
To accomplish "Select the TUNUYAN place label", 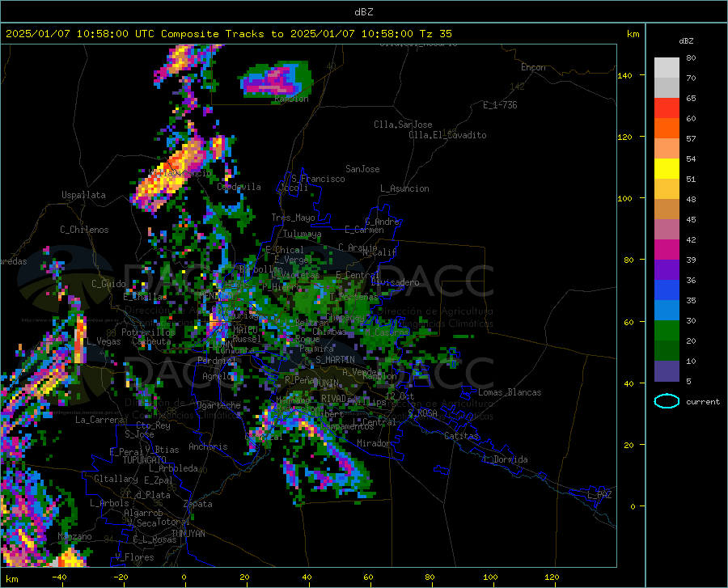I will tap(188, 534).
